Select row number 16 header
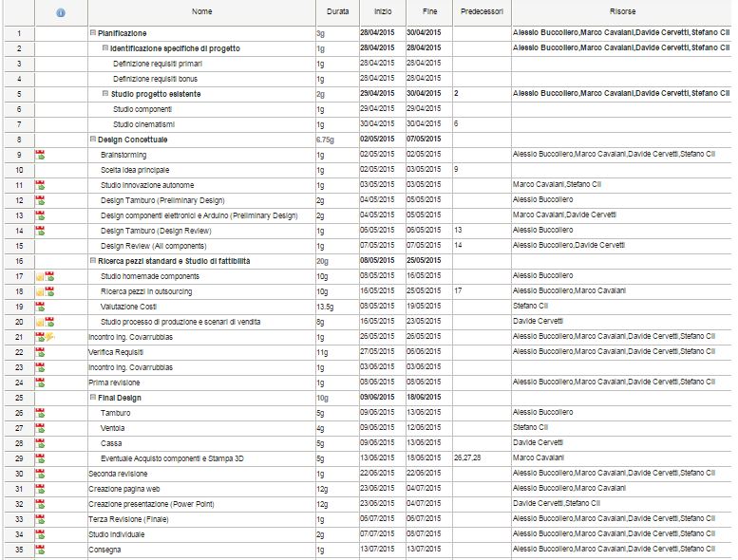Viewport: 738px width, 560px height. click(x=19, y=261)
